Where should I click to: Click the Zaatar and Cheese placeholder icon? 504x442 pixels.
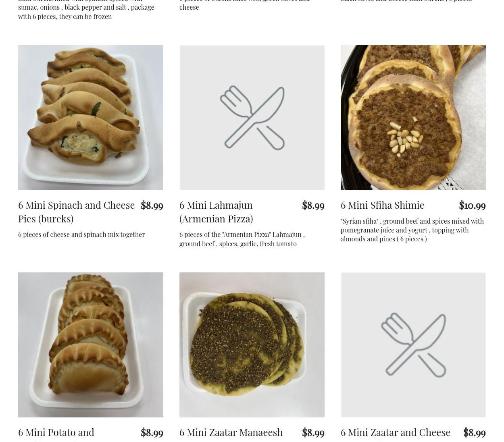tap(413, 345)
